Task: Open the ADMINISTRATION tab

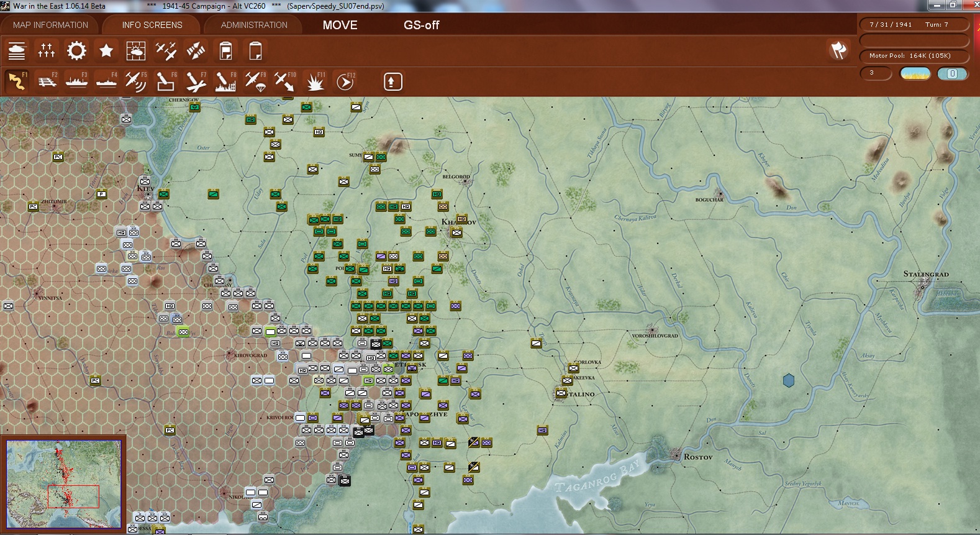Action: pos(254,25)
